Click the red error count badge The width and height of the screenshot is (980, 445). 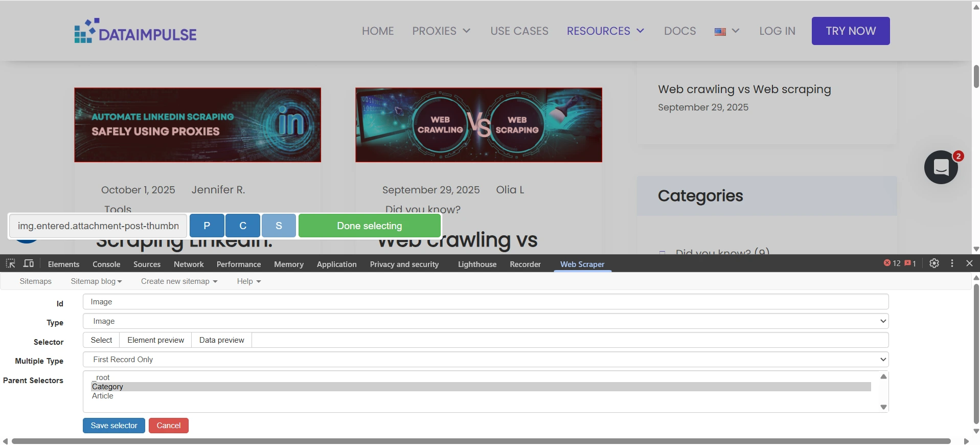coord(892,263)
